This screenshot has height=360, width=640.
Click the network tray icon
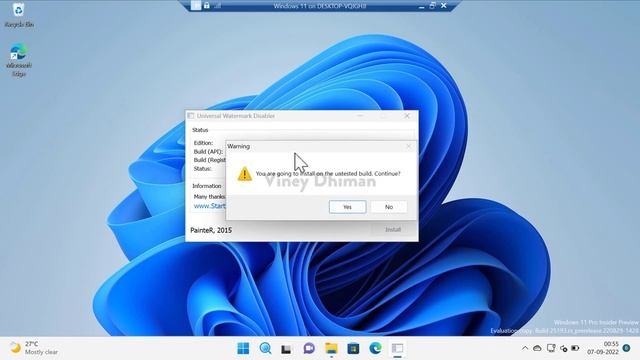click(564, 348)
